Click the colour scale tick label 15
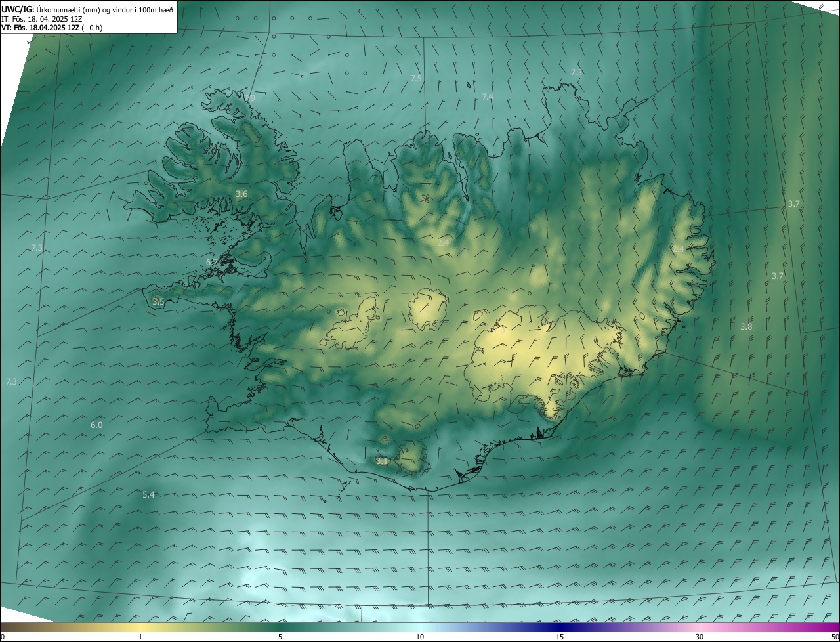Viewport: 840px width, 642px height. click(560, 637)
